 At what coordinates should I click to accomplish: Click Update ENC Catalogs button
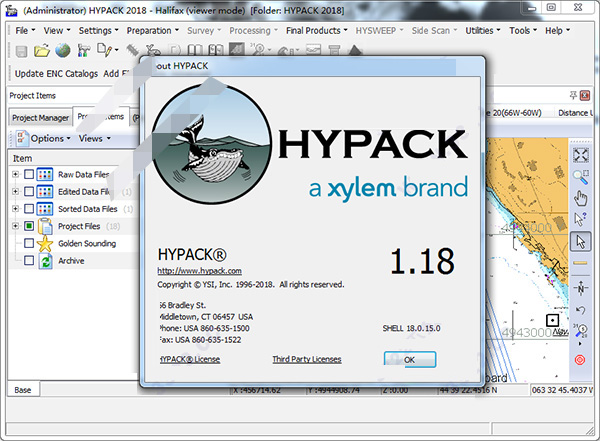point(56,74)
